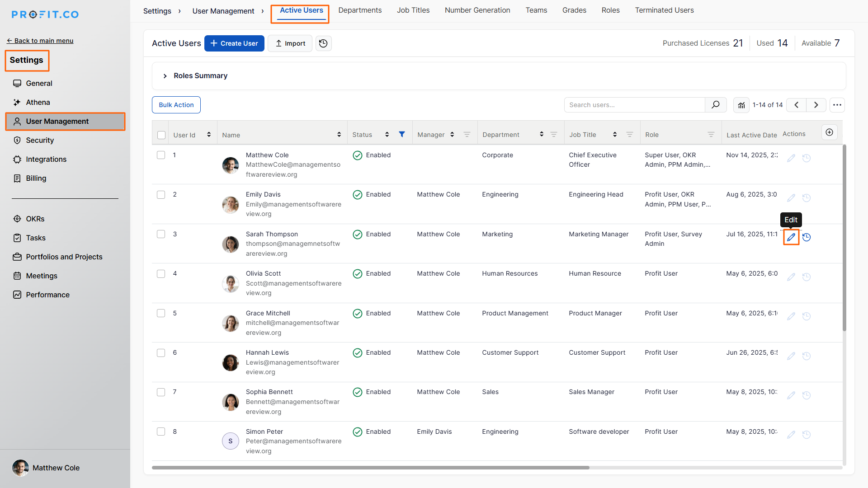The image size is (868, 488).
Task: Click the Create User button
Action: tap(234, 43)
